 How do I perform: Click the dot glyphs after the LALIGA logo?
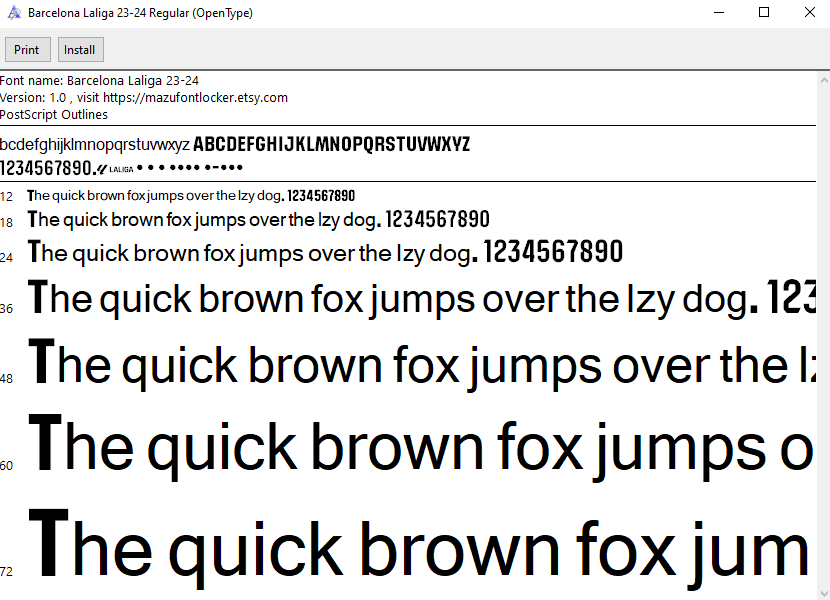190,168
